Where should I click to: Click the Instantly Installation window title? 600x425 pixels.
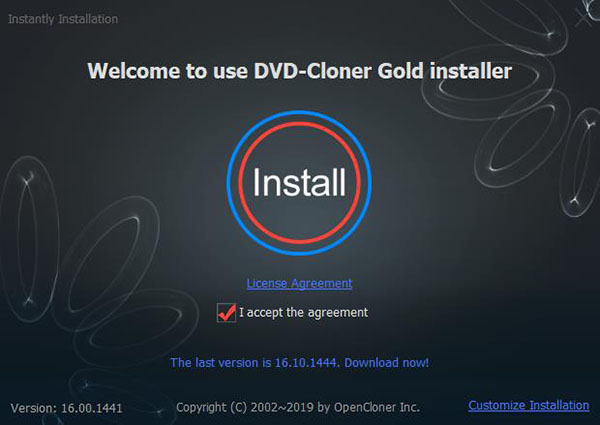pyautogui.click(x=63, y=19)
